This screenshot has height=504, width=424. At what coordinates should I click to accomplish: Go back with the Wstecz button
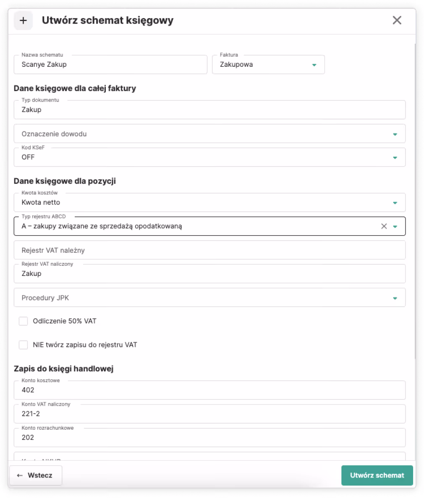[36, 475]
